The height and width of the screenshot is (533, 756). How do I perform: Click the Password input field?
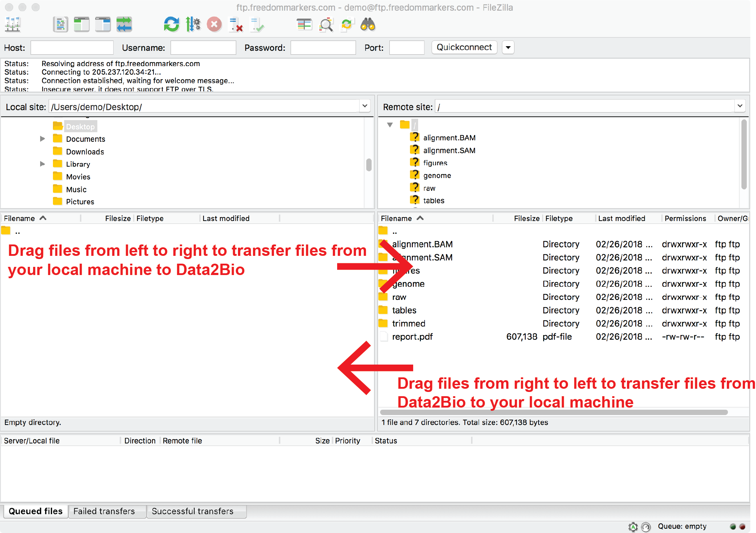[x=323, y=48]
